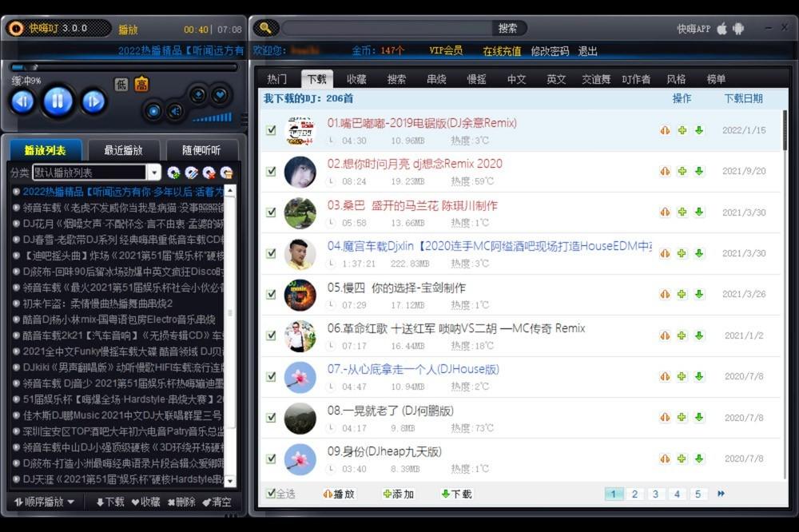Click the delete playlist disc icon
Image resolution: width=799 pixels, height=532 pixels.
(x=209, y=173)
